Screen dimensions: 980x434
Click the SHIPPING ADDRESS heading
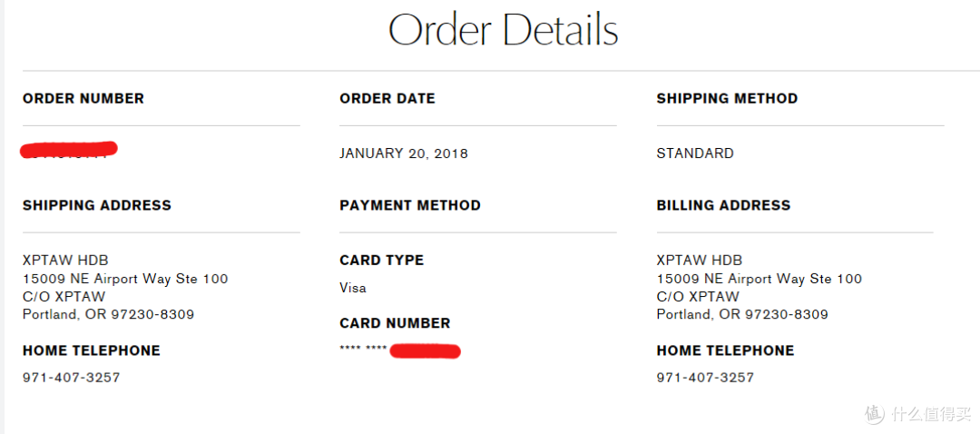[97, 206]
